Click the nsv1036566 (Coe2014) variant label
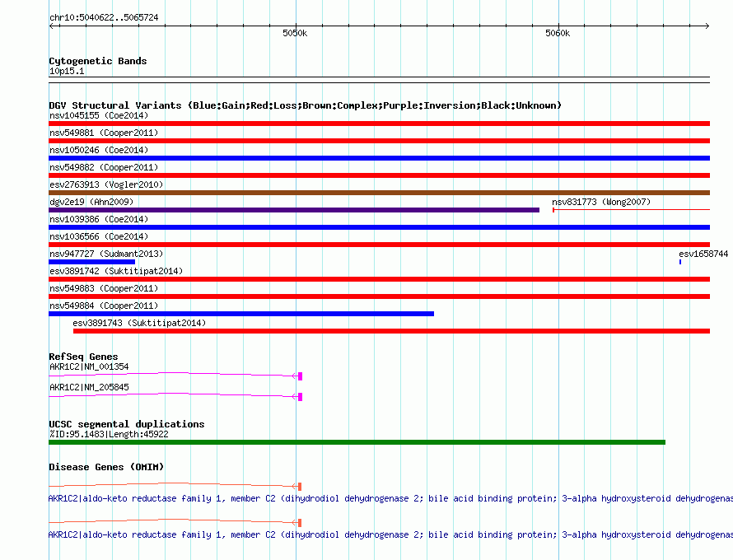 point(99,236)
